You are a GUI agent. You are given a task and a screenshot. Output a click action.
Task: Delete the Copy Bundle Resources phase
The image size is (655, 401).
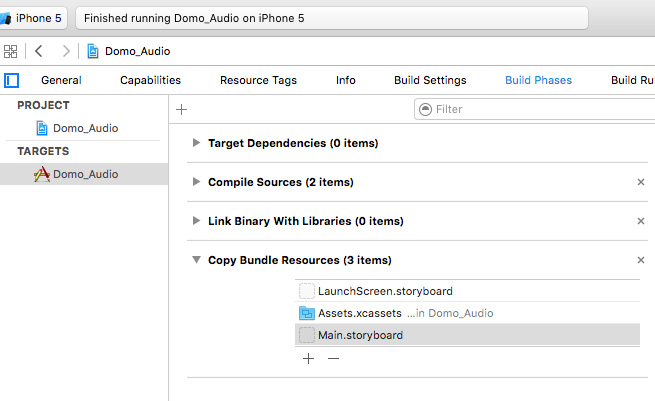[x=641, y=260]
